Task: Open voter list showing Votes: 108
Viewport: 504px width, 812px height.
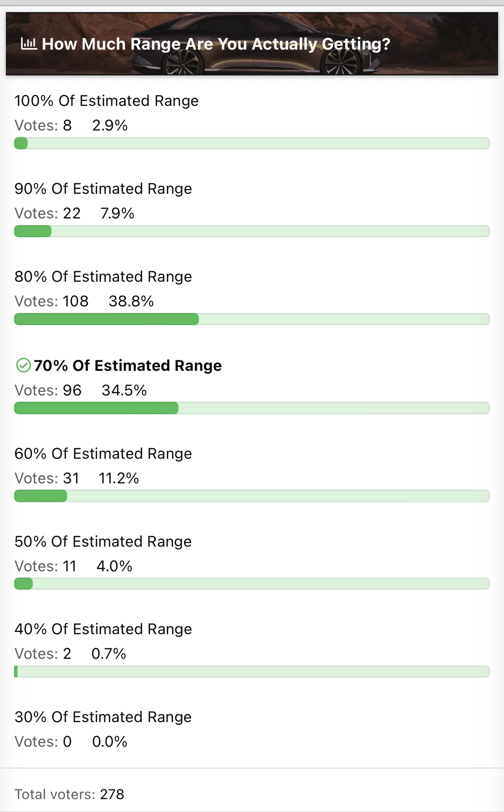Action: pyautogui.click(x=52, y=301)
